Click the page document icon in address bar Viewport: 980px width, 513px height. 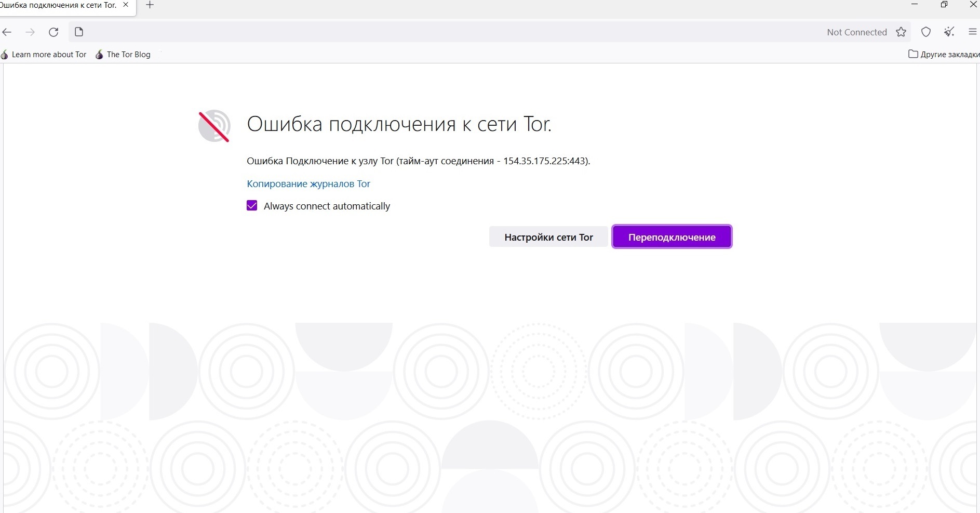[79, 32]
